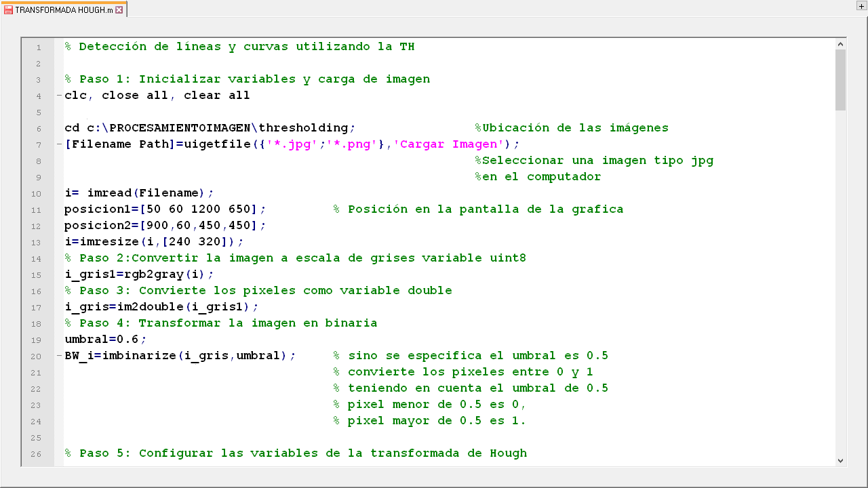The image size is (868, 488).
Task: Click line number 1 in the margin
Action: [39, 47]
